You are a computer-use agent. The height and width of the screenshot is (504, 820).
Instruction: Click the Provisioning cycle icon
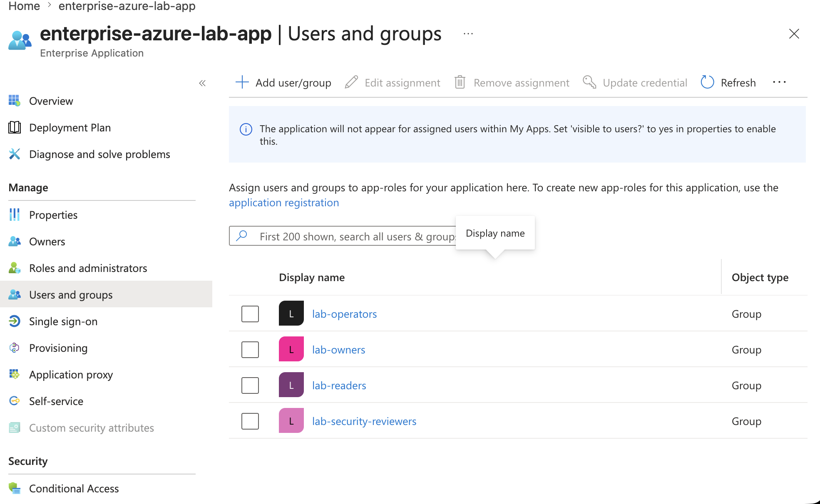click(x=15, y=348)
